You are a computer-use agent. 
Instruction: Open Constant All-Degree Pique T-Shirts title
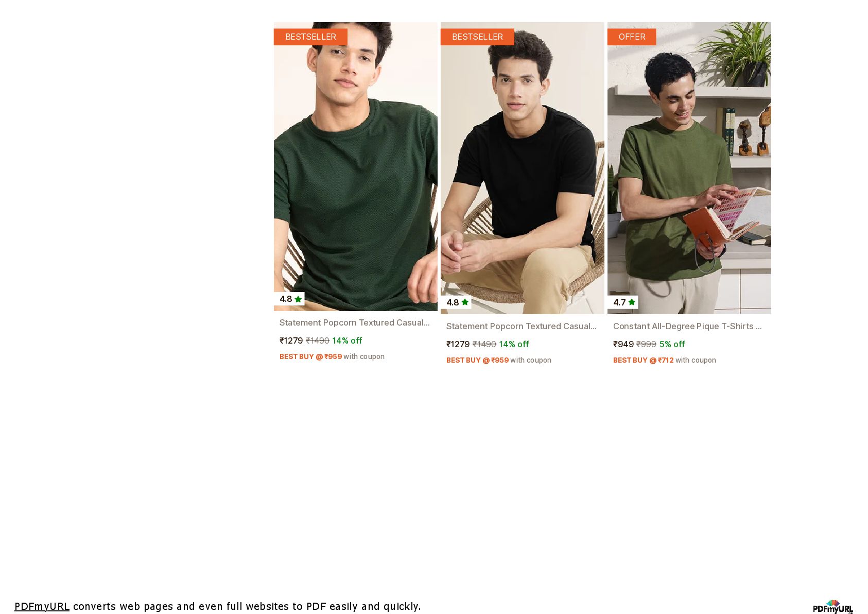(x=687, y=326)
